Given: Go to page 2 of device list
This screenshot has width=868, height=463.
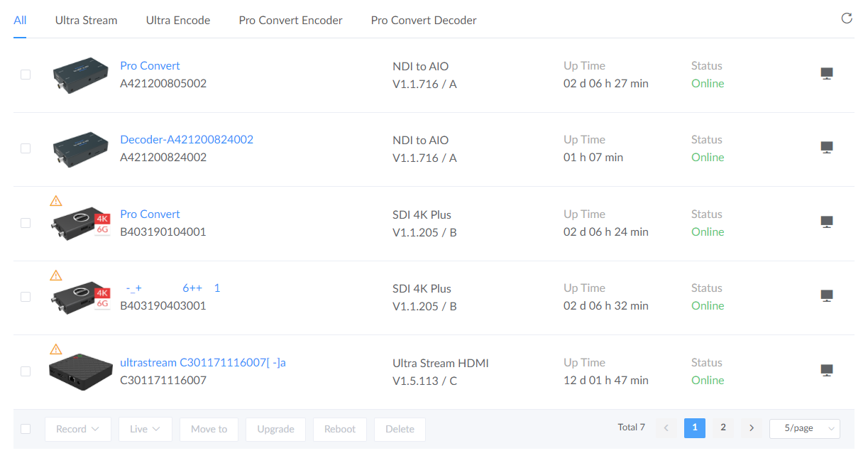Looking at the screenshot, I should click(723, 427).
